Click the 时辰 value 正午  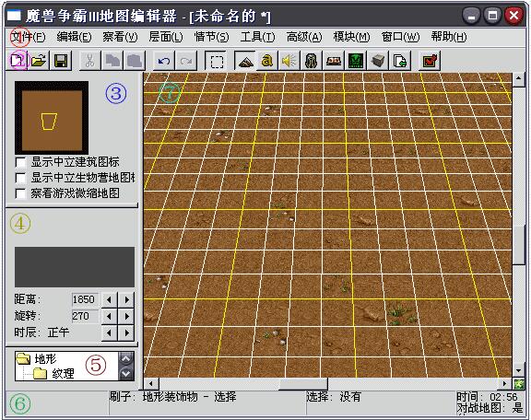(x=58, y=332)
